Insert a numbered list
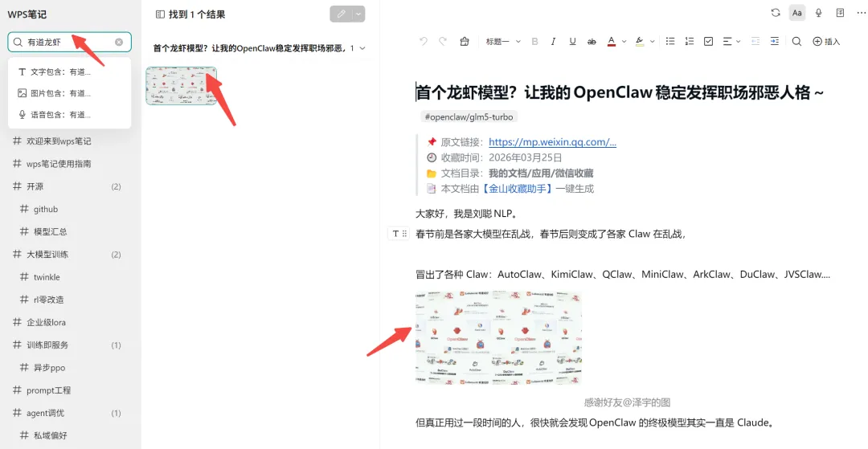 [690, 42]
